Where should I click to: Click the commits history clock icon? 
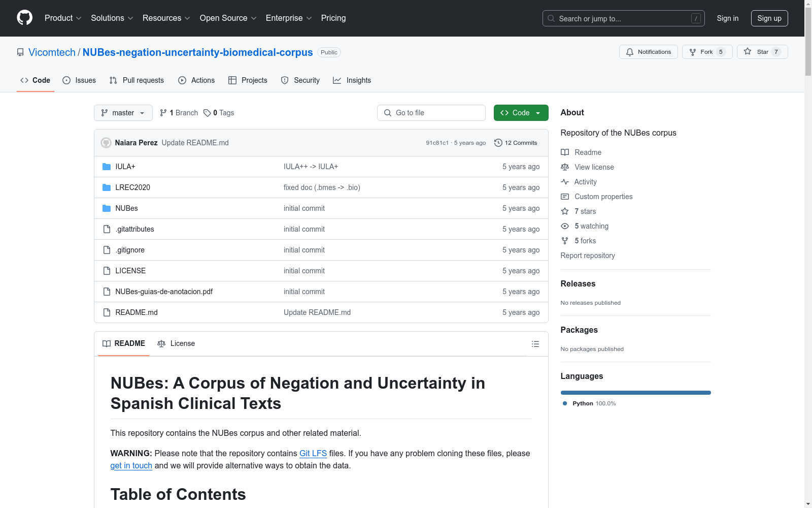(x=498, y=143)
